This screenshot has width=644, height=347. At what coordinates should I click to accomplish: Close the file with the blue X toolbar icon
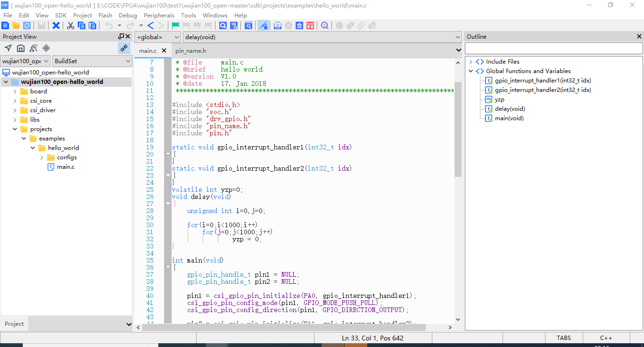(x=56, y=25)
